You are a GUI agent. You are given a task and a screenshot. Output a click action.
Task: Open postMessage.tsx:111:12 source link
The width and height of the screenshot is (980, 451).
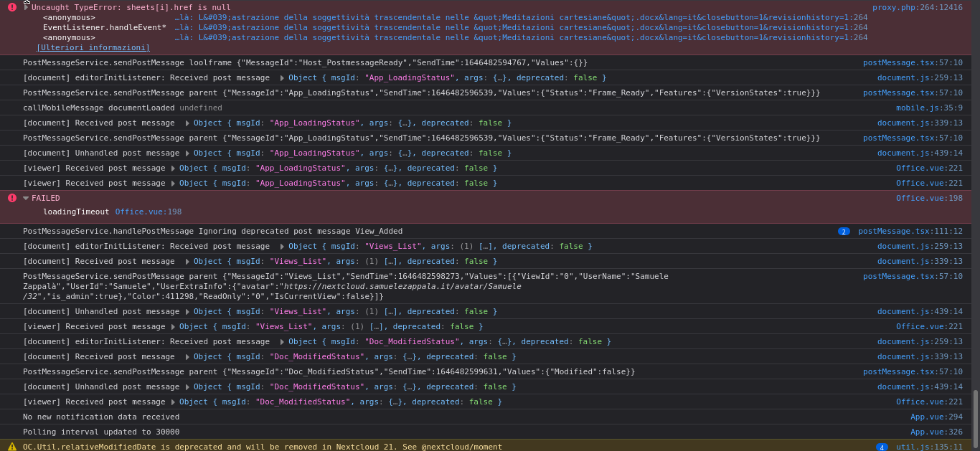point(910,231)
